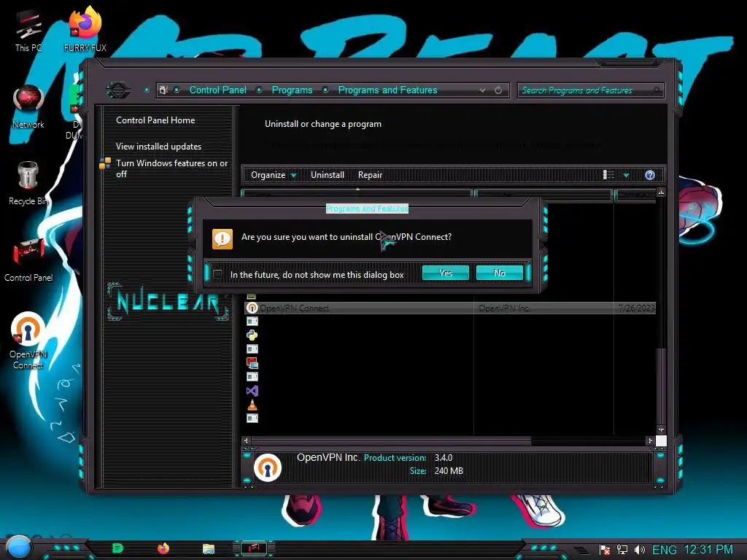Open View installed updates
The height and width of the screenshot is (560, 747).
(x=158, y=146)
